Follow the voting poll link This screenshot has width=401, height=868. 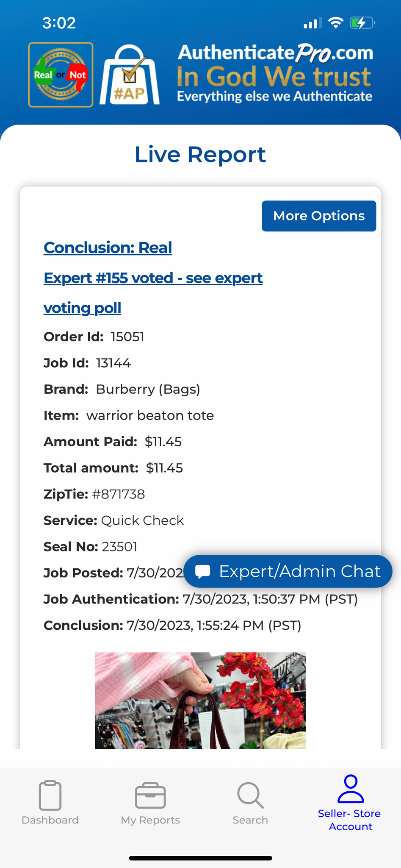point(82,308)
